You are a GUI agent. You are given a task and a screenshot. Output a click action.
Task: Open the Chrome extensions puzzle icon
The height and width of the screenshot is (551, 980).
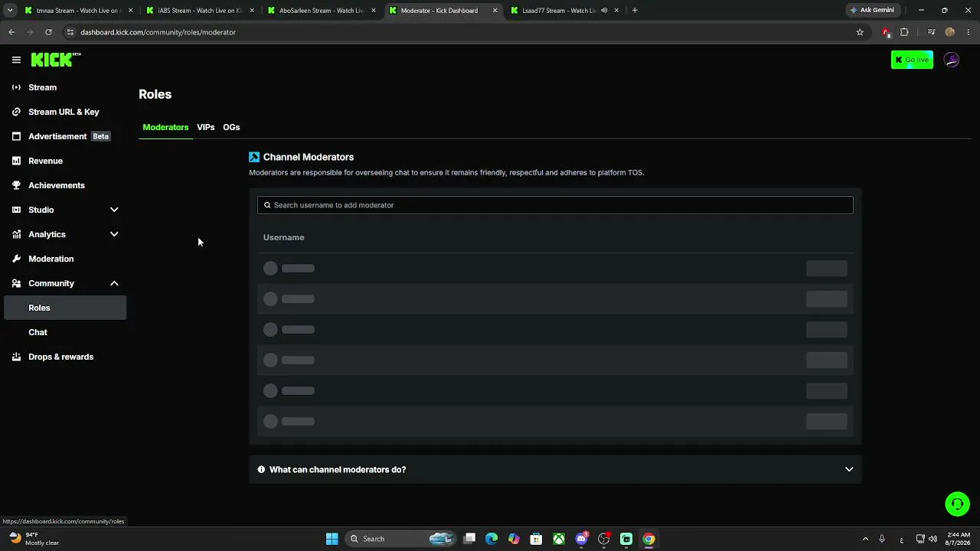[904, 32]
